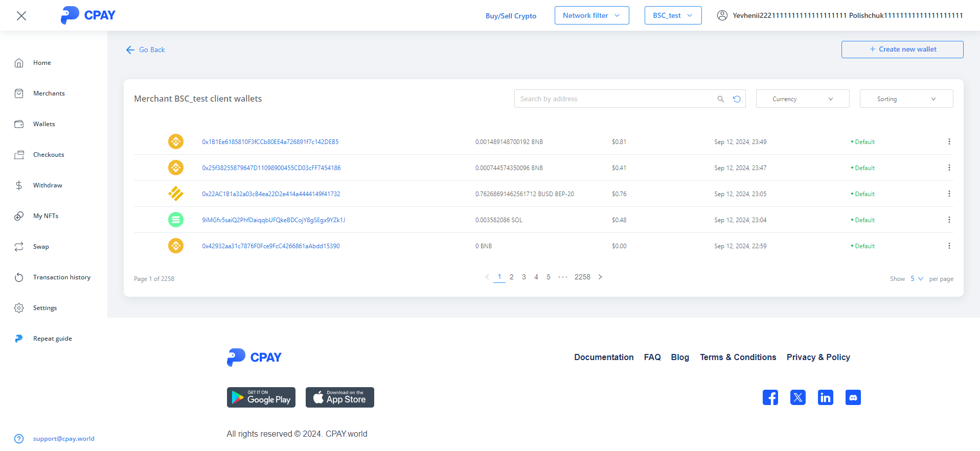Click Create new wallet button
Screen dimensions: 980x451
point(902,50)
